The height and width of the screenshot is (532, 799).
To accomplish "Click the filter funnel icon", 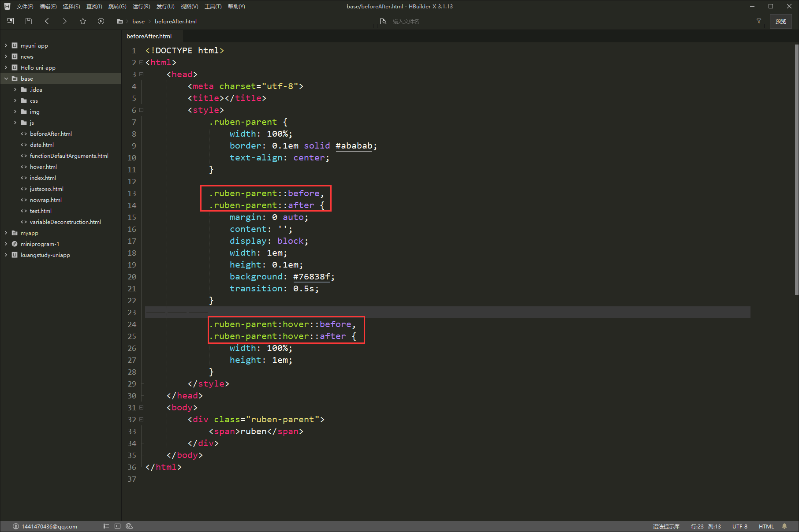I will [759, 21].
